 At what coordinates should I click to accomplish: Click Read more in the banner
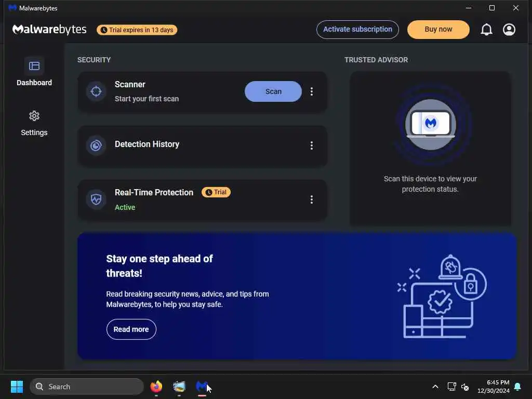131,329
